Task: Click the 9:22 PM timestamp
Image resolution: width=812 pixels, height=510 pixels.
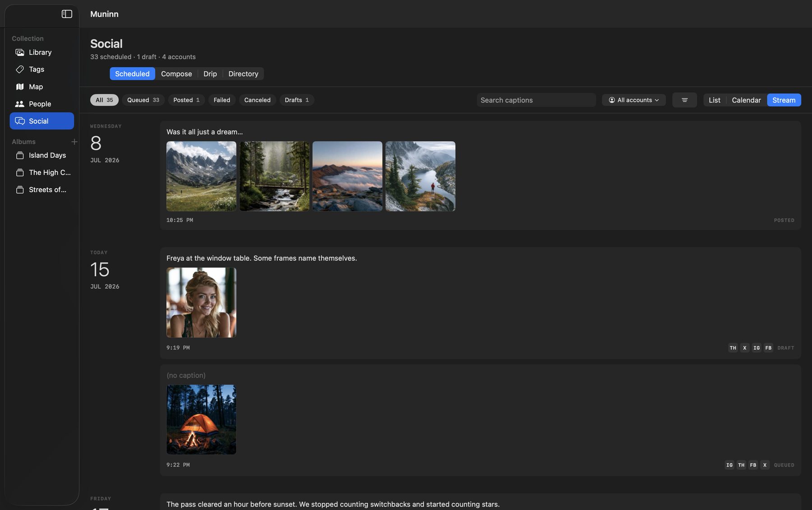Action: pos(178,465)
